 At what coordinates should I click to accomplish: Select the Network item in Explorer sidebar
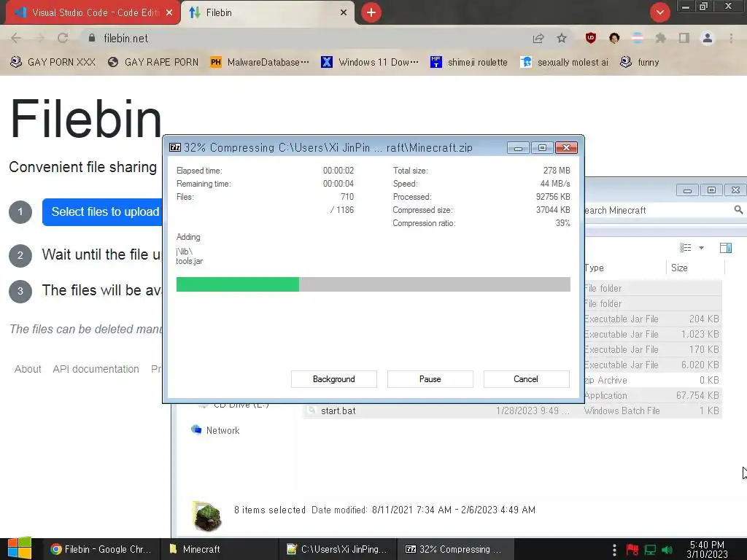(x=215, y=430)
